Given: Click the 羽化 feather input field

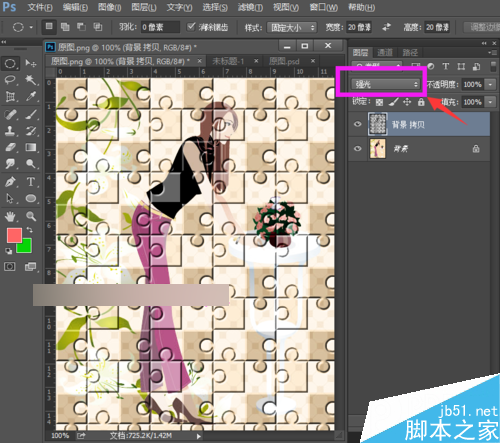Looking at the screenshot, I should (160, 27).
